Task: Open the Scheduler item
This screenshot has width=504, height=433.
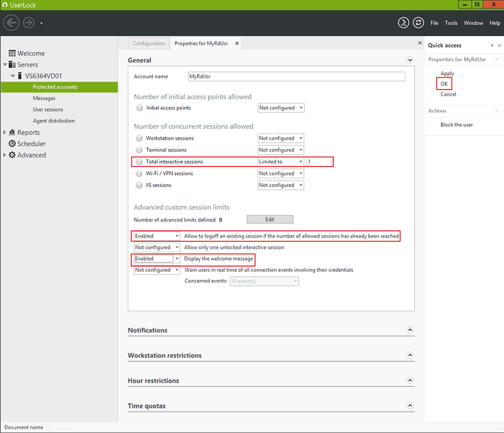Action: click(x=31, y=143)
